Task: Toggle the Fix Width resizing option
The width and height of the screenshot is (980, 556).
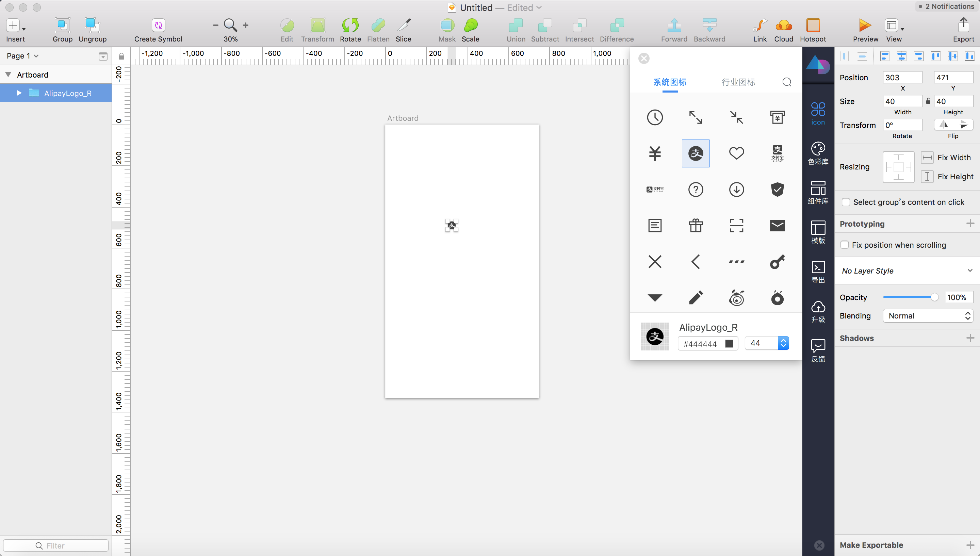Action: [x=927, y=158]
